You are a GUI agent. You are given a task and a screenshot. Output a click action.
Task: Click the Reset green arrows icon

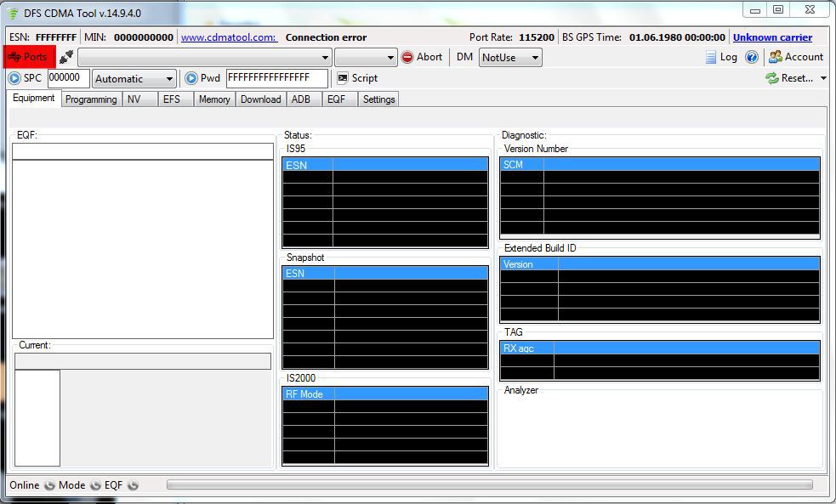pyautogui.click(x=772, y=78)
